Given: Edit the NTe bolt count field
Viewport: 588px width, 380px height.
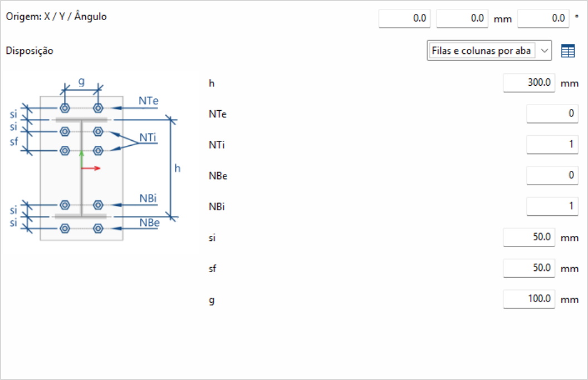Looking at the screenshot, I should pyautogui.click(x=552, y=115).
